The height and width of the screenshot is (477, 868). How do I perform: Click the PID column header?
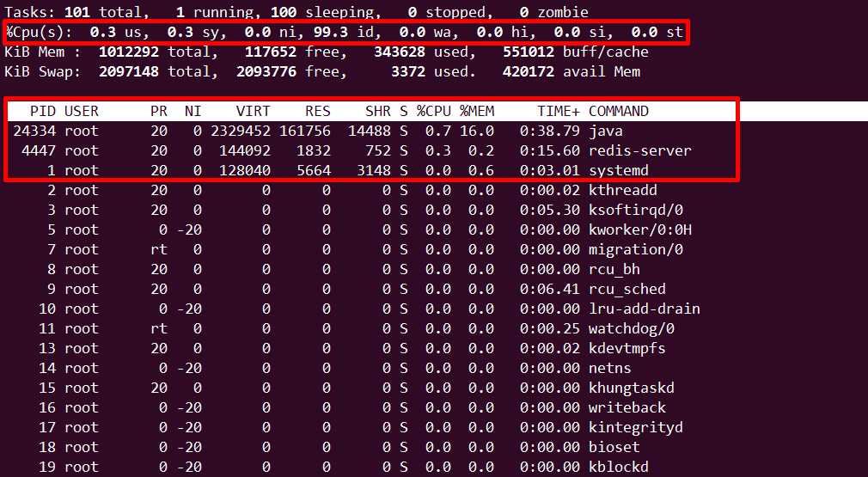(x=43, y=111)
